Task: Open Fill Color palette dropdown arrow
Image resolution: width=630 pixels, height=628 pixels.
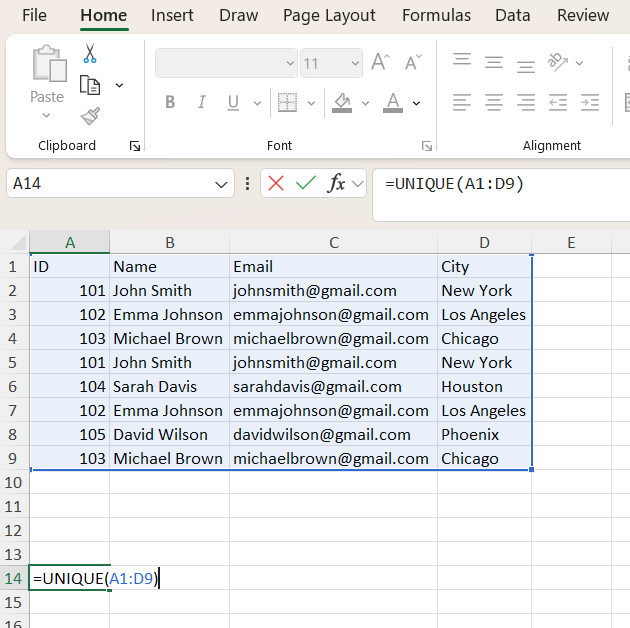Action: [365, 103]
